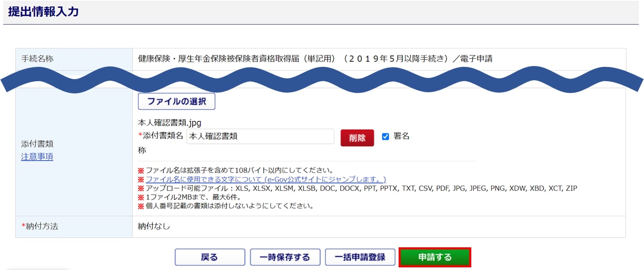Submit with the green 申請する button
The height and width of the screenshot is (270, 644).
point(434,257)
